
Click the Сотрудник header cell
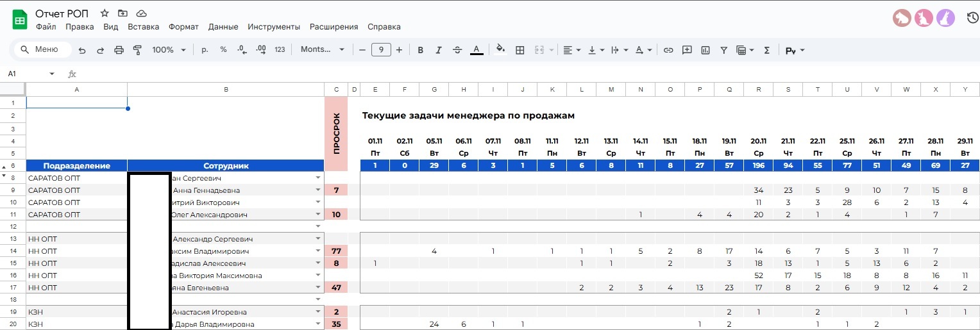coord(226,166)
